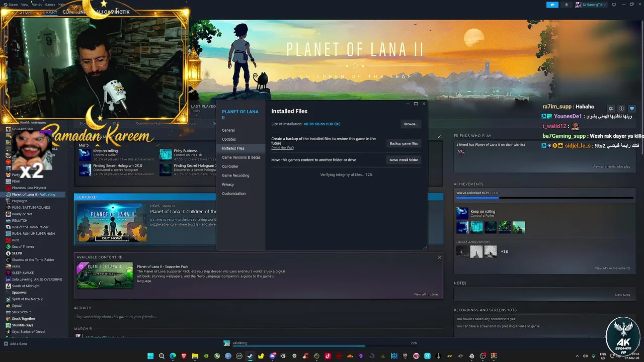Image resolution: width=644 pixels, height=362 pixels.
Task: Click the friend avatar under Friends Who Play
Action: tap(461, 152)
